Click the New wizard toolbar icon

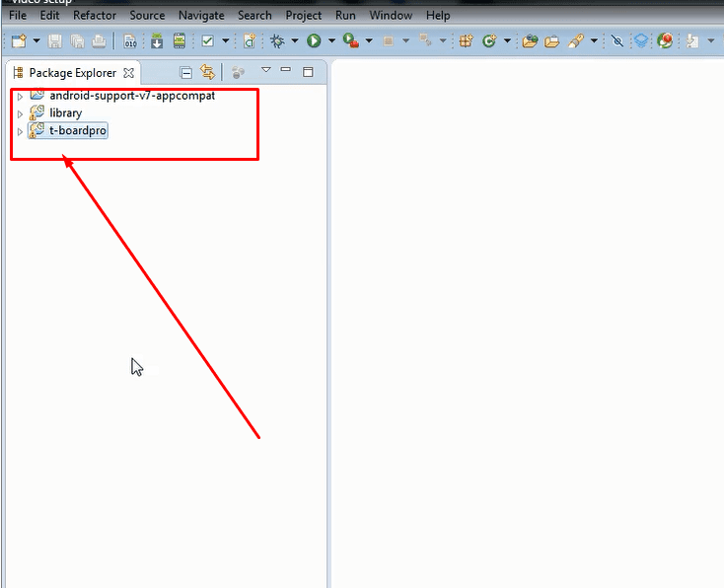(19, 41)
